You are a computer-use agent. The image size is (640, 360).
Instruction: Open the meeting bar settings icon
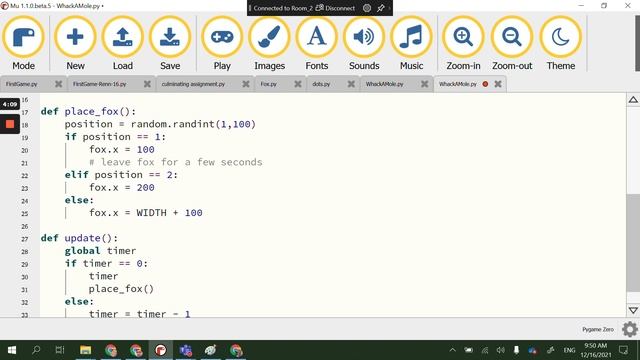[367, 8]
